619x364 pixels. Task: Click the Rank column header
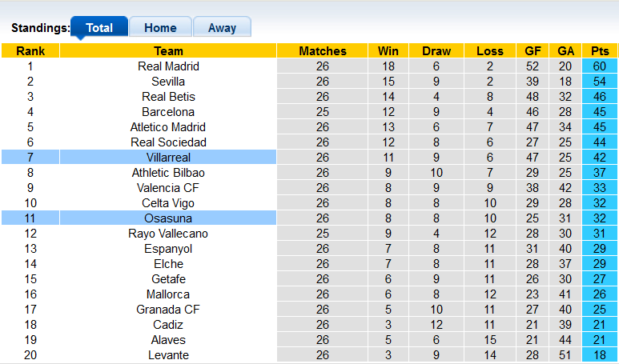[30, 51]
